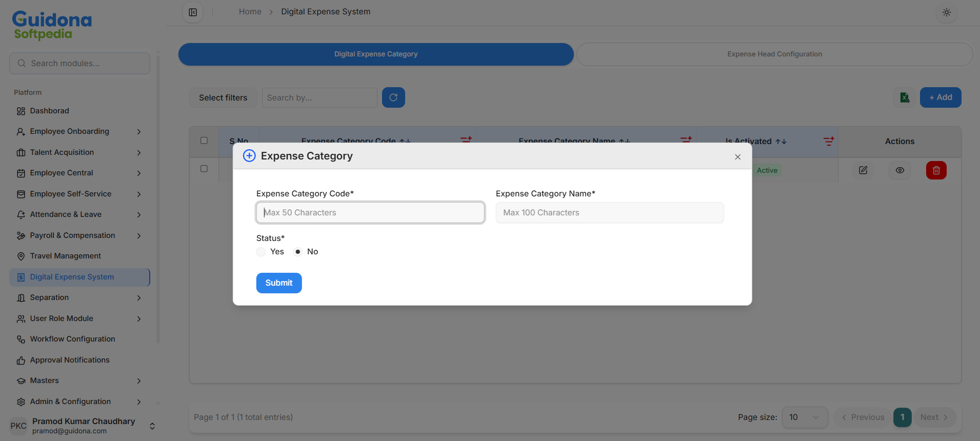Viewport: 980px width, 441px height.
Task: Click the plus circle icon in dialog header
Action: [x=249, y=156]
